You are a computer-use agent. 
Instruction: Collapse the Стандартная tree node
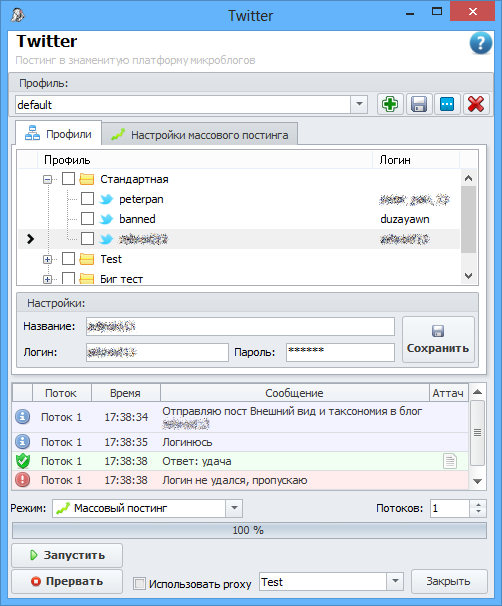pos(48,179)
